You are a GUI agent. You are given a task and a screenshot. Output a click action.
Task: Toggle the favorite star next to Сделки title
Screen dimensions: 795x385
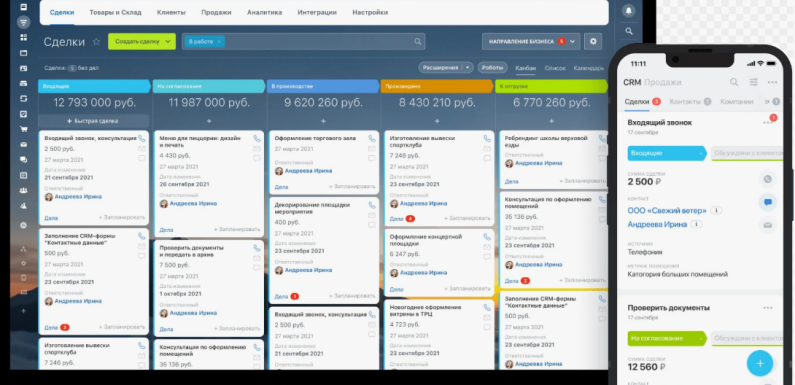[x=96, y=42]
